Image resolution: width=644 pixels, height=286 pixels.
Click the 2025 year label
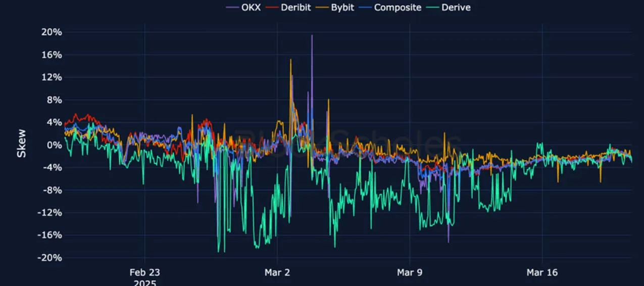[x=144, y=282]
